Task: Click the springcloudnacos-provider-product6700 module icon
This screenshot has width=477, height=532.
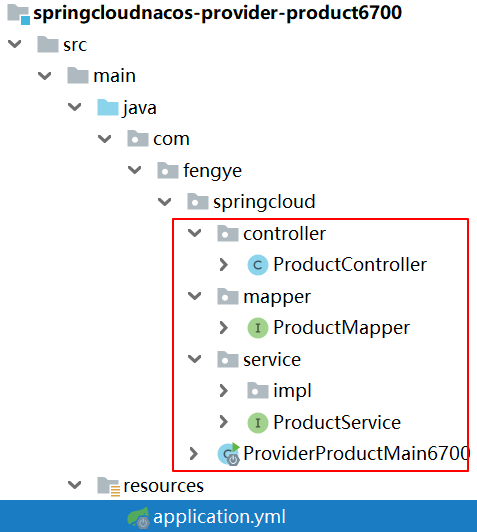Action: [x=19, y=14]
